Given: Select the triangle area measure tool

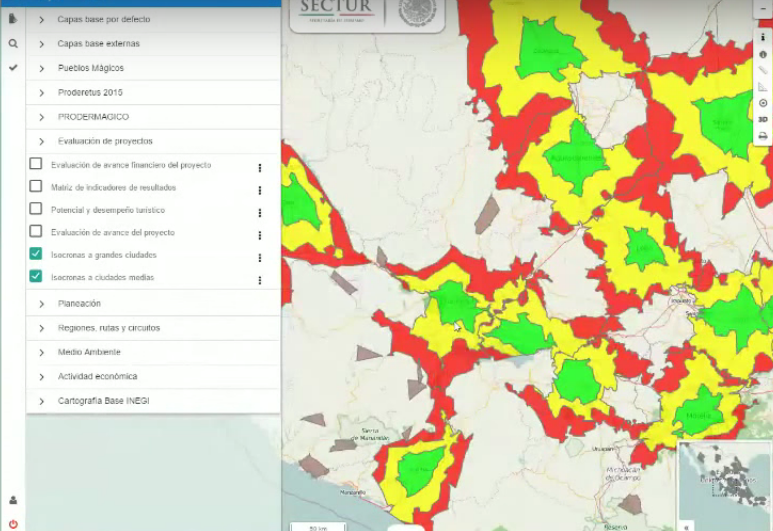Looking at the screenshot, I should coord(763,86).
